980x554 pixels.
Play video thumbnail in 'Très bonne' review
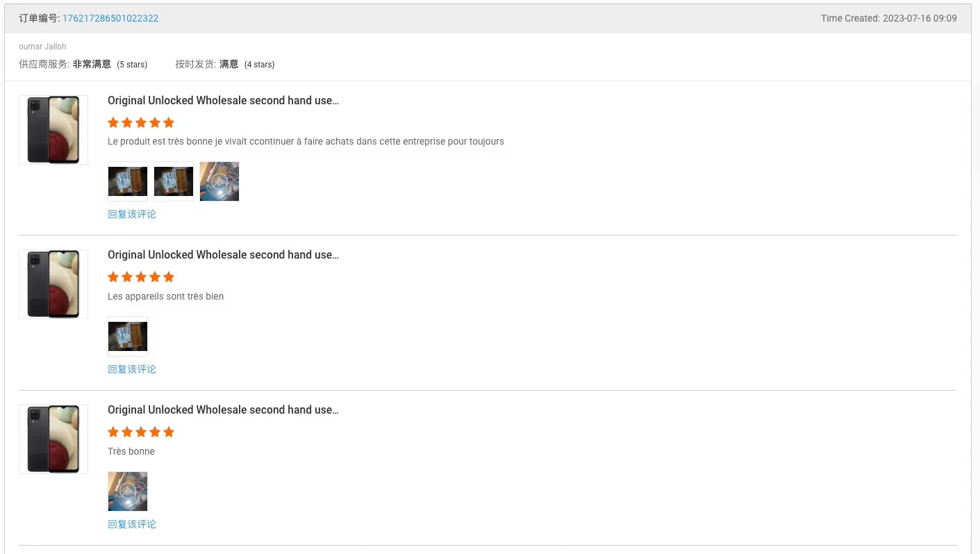(x=128, y=491)
